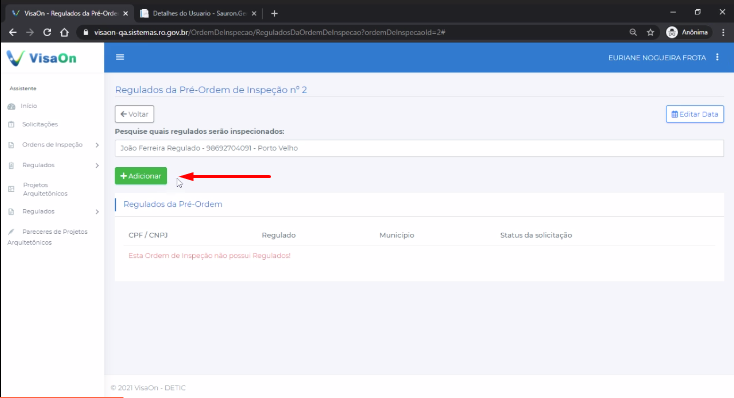The width and height of the screenshot is (734, 398).
Task: Click the CPF / CNPJ column header
Action: pos(148,235)
